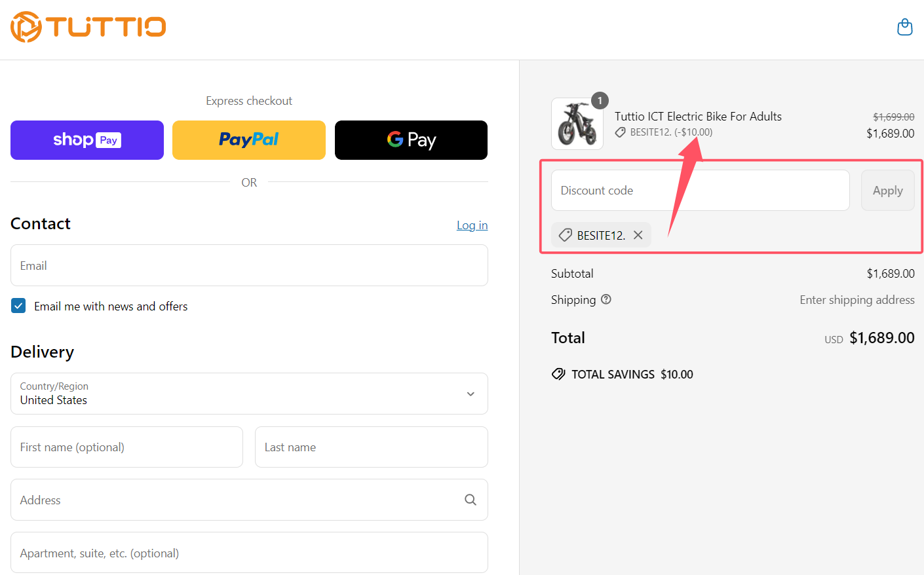Click the search icon in Address field
Image resolution: width=924 pixels, height=575 pixels.
(x=470, y=500)
